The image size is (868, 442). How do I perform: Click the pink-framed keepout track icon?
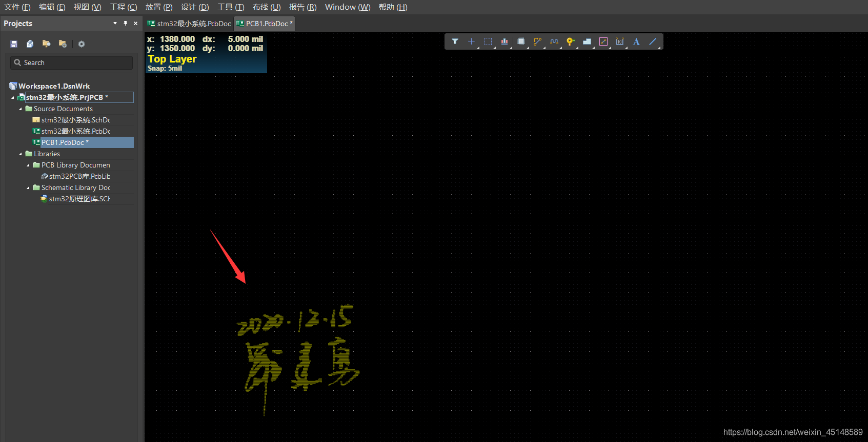603,41
